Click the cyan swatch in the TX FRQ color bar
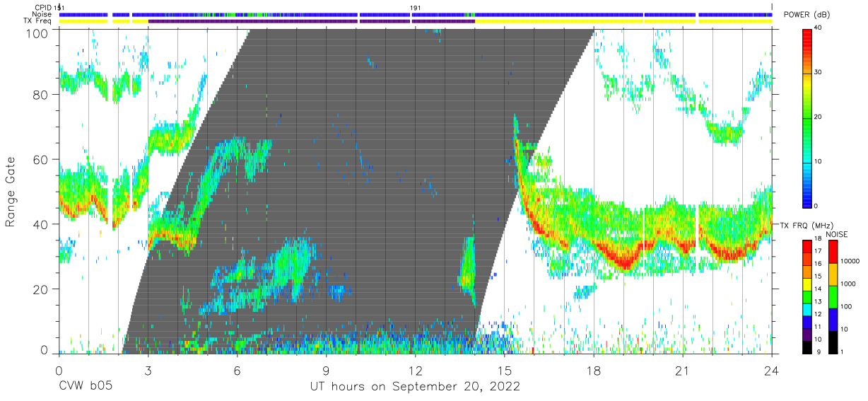The image size is (868, 401). click(x=807, y=310)
